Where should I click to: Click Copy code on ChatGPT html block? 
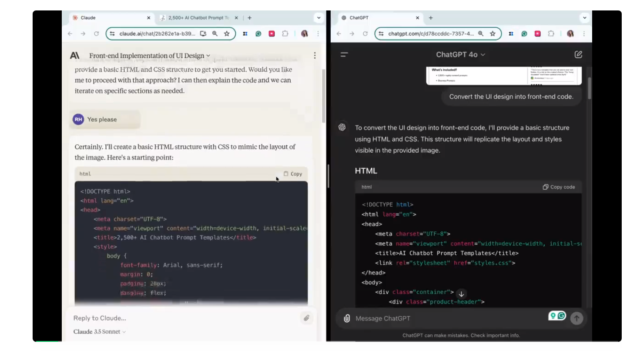559,187
